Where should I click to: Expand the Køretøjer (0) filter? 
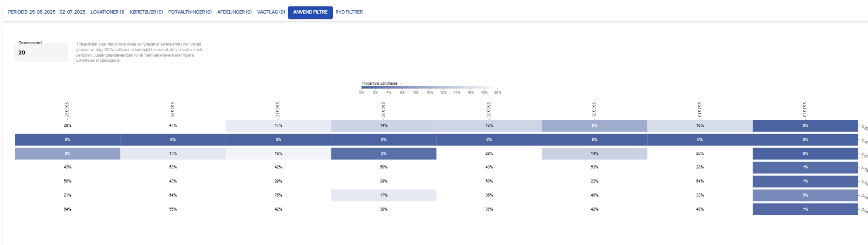pyautogui.click(x=146, y=12)
